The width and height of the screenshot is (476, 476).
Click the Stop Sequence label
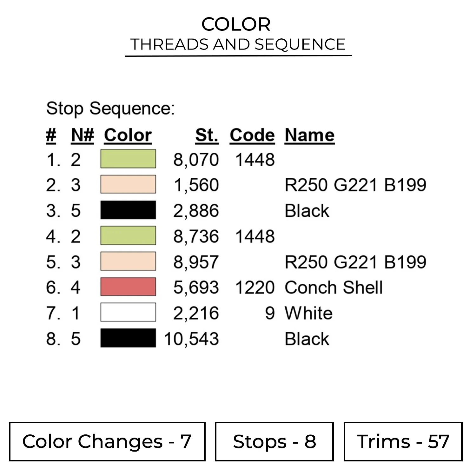tap(110, 109)
